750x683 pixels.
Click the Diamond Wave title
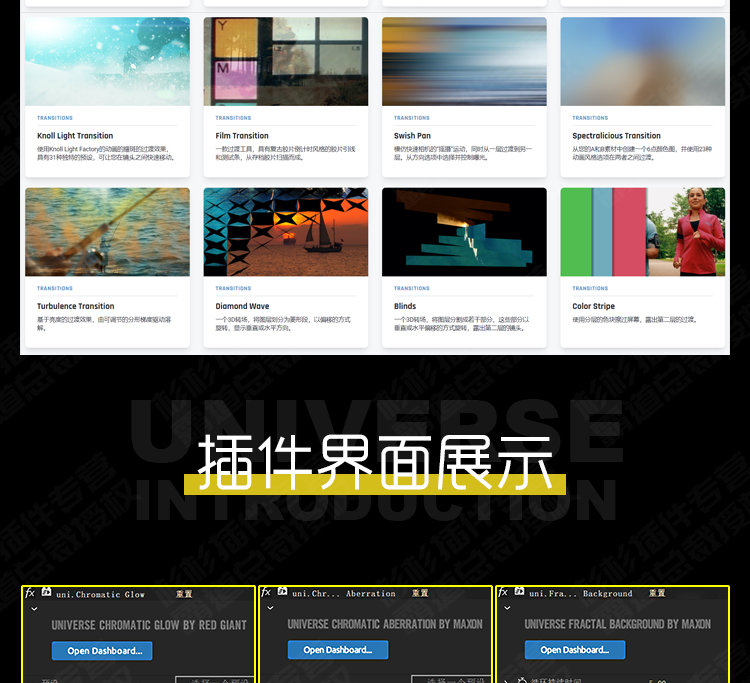point(243,306)
